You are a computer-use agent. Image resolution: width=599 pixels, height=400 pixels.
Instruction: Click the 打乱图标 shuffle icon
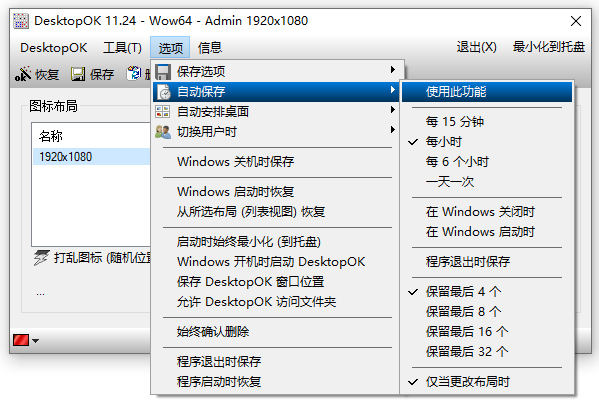click(x=41, y=258)
